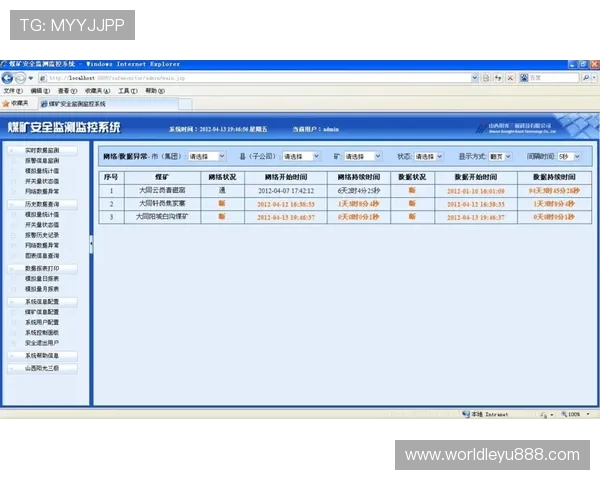The height and width of the screenshot is (480, 600).
Task: Open recent pages dropdown beside Forward button
Action: pyautogui.click(x=31, y=78)
